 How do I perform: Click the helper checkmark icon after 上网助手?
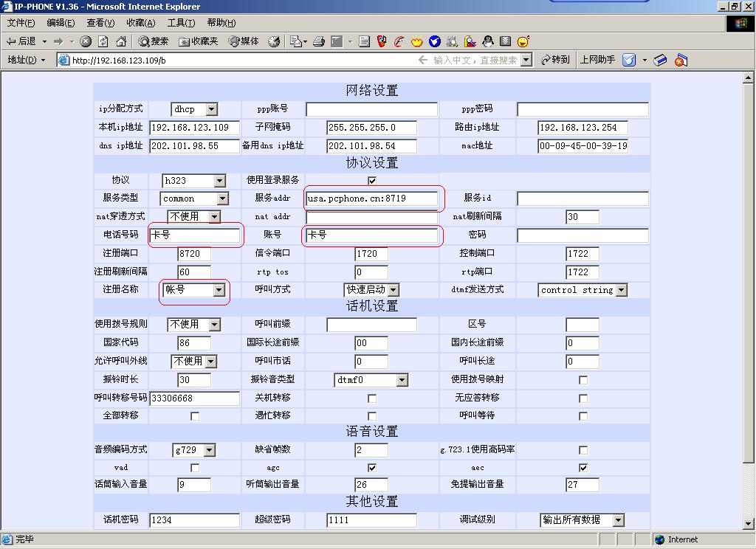pyautogui.click(x=629, y=60)
